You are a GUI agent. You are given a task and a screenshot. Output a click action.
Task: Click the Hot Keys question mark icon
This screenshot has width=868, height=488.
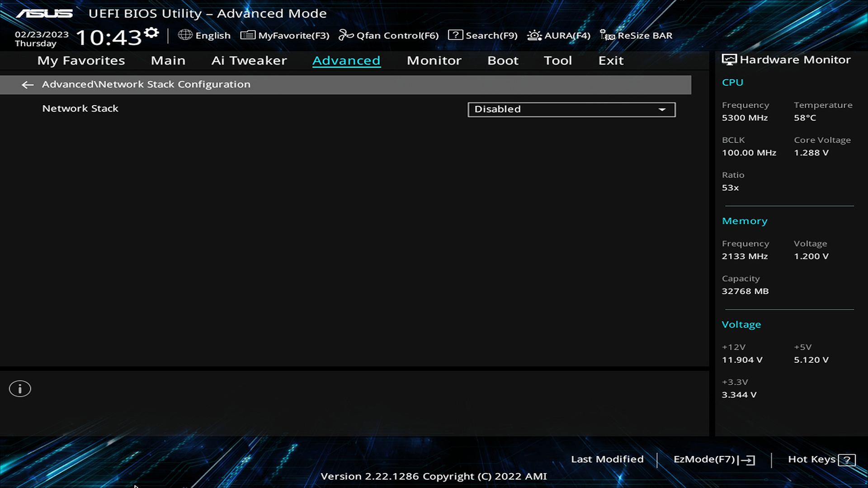[846, 460]
